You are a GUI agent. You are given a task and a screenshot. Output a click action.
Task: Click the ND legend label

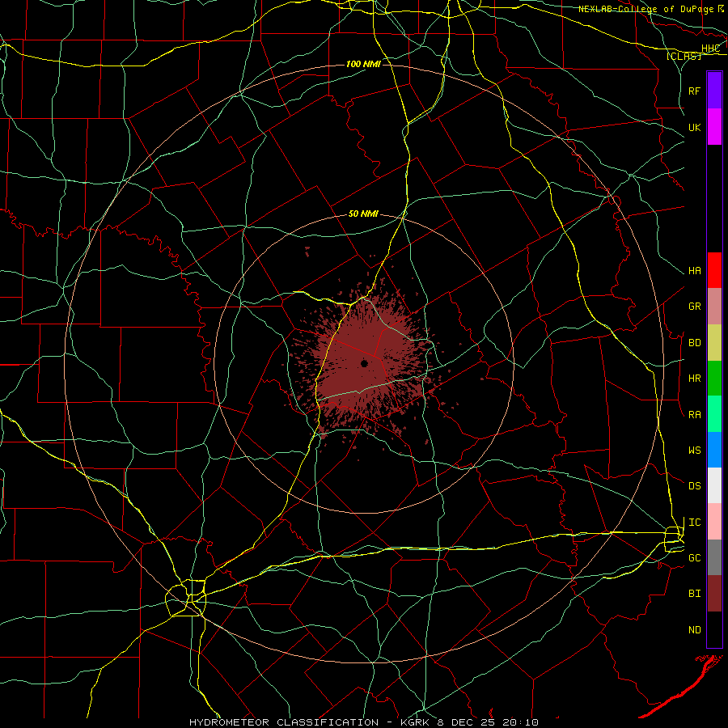click(695, 630)
